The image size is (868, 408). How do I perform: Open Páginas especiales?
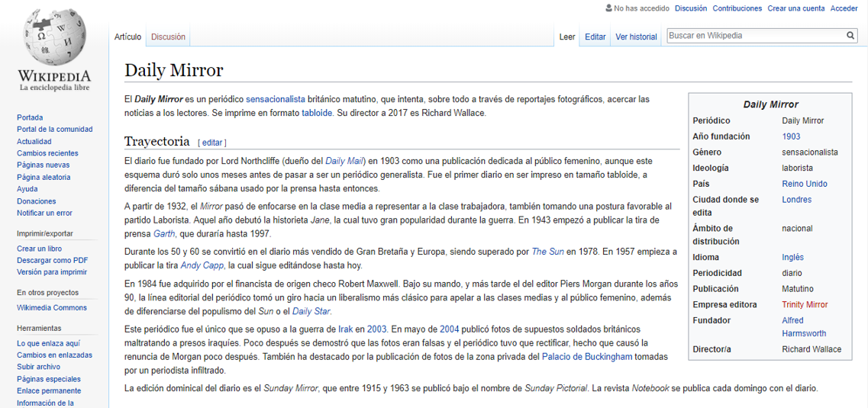[x=49, y=379]
